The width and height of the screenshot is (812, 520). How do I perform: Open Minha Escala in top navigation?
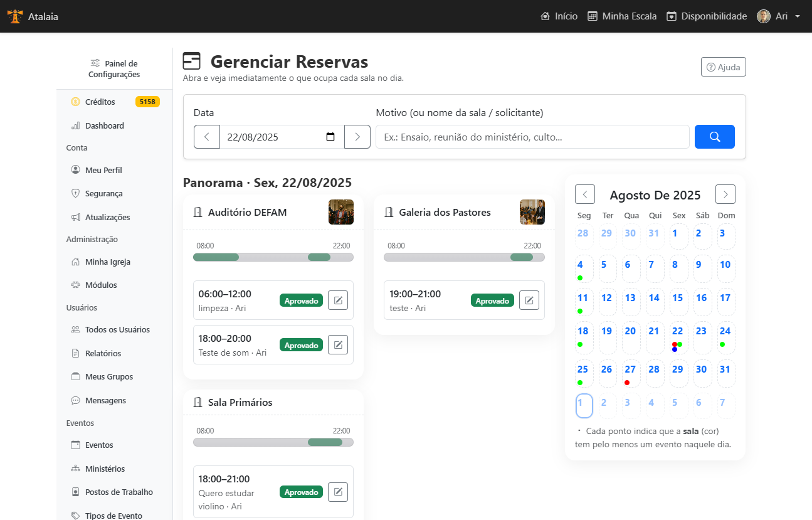tap(622, 16)
